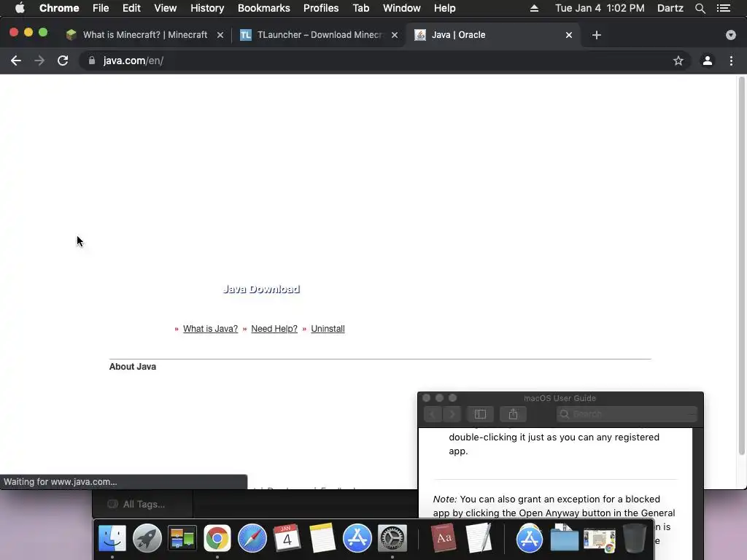Click the Java Download button
The width and height of the screenshot is (747, 560).
261,289
